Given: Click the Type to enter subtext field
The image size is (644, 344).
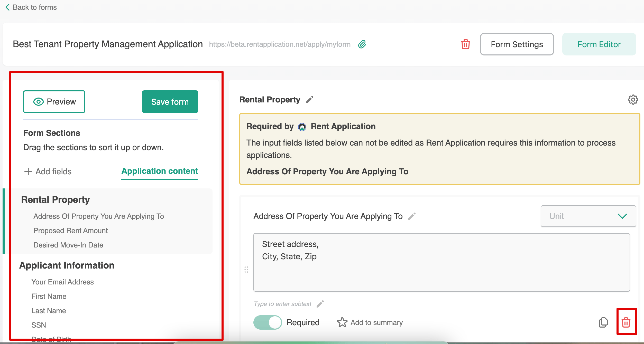Looking at the screenshot, I should (x=282, y=304).
